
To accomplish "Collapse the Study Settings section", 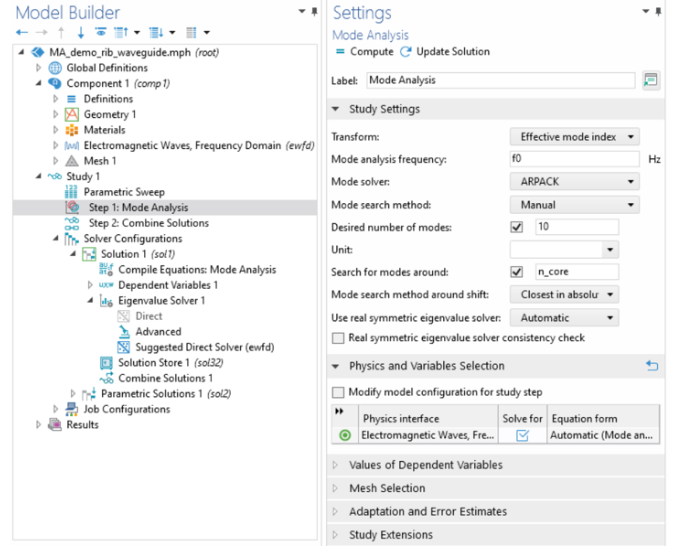I will click(335, 109).
